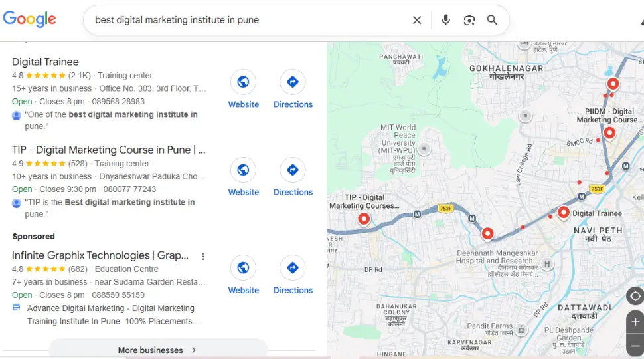Click TIP address Dnyaneshwar Paduka Cho…
Image resolution: width=644 pixels, height=359 pixels.
pos(152,176)
